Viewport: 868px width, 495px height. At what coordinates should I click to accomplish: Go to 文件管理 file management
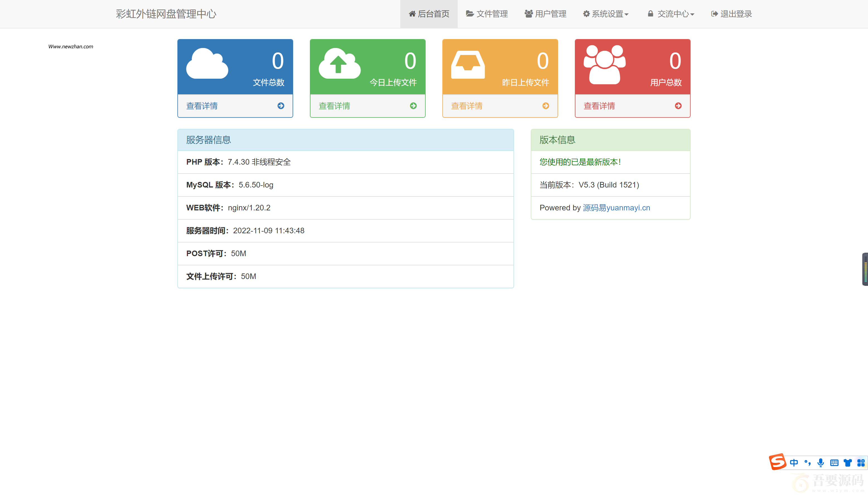pyautogui.click(x=486, y=14)
